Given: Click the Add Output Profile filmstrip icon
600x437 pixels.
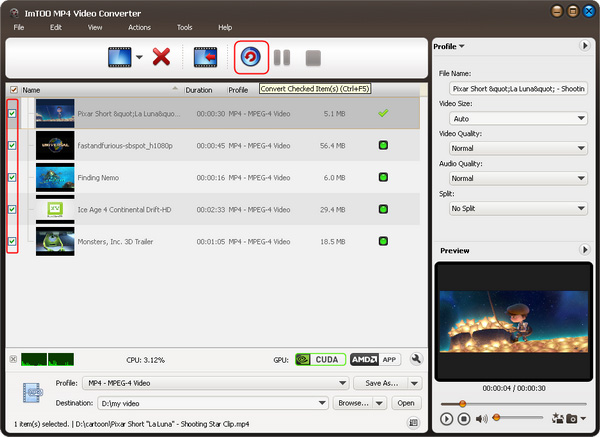Looking at the screenshot, I should (x=205, y=57).
